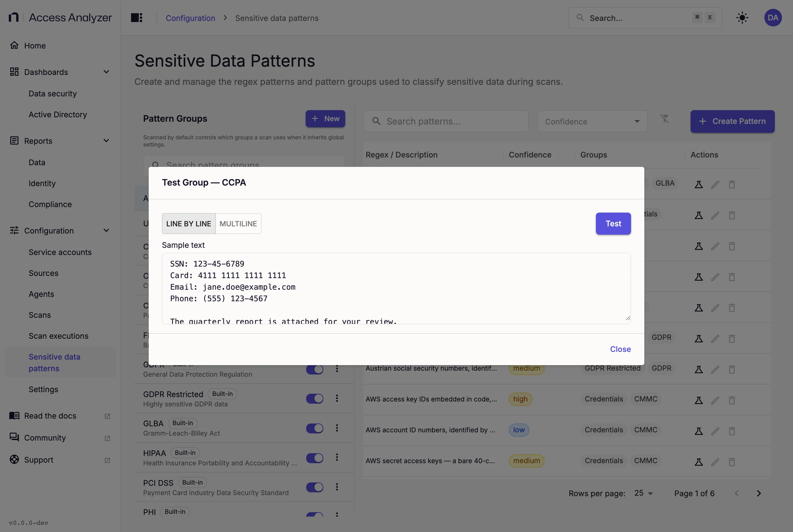Click the Sample text resize handle
793x532 pixels.
(628, 318)
